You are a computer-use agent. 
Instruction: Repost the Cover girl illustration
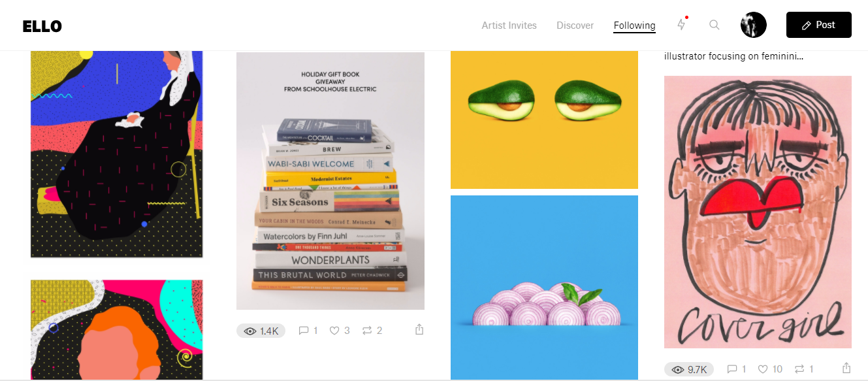[804, 369]
